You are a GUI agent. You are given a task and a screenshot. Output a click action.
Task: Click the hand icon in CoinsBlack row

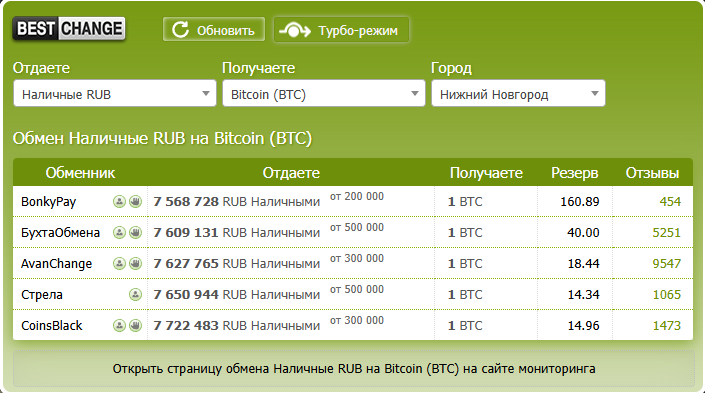pos(135,326)
